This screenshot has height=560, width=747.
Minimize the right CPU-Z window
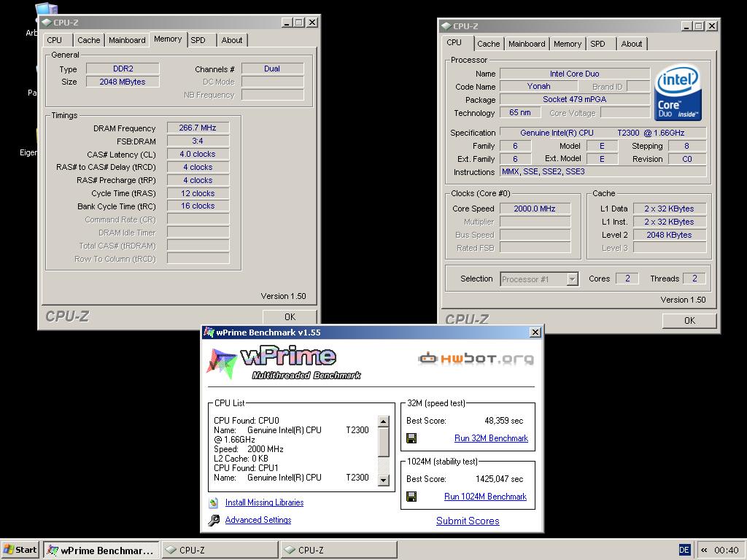coord(686,26)
